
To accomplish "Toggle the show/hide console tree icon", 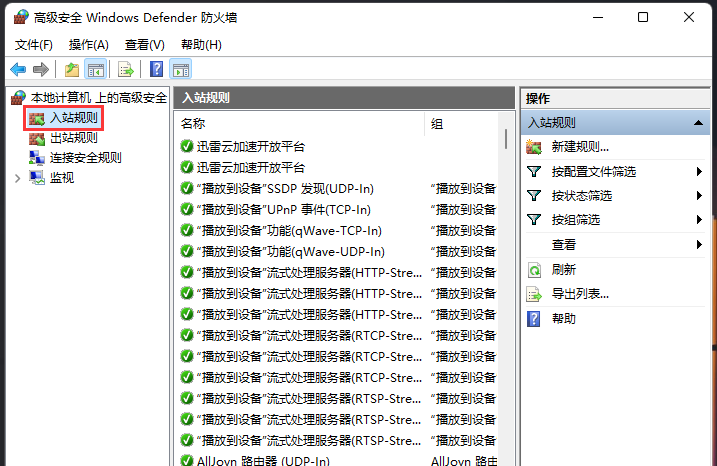I will point(96,69).
